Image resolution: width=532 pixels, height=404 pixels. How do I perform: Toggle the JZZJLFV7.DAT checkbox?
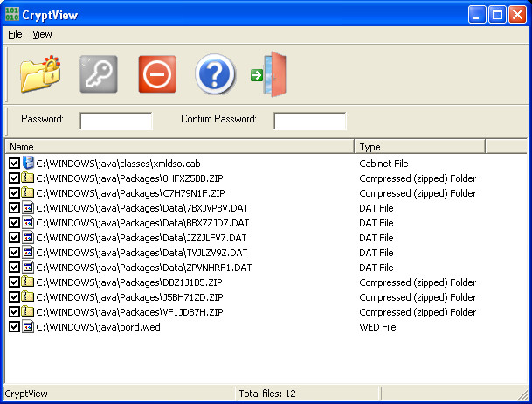(x=14, y=238)
